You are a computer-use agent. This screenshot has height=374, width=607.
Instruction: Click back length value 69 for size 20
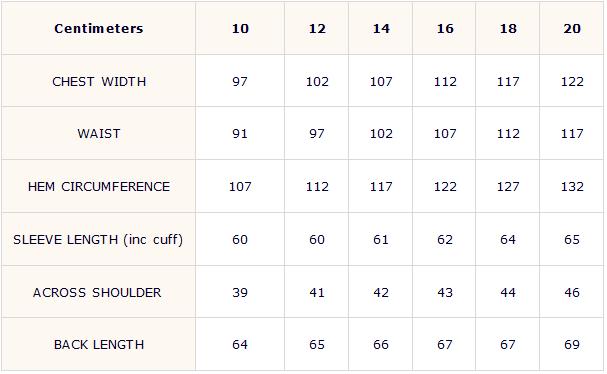click(572, 345)
